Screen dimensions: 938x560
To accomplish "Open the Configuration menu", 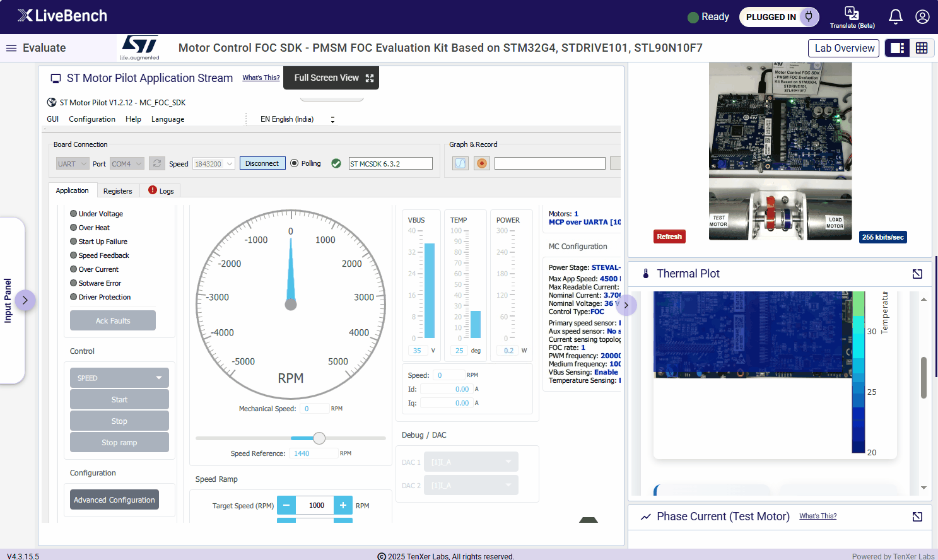I will click(x=92, y=119).
